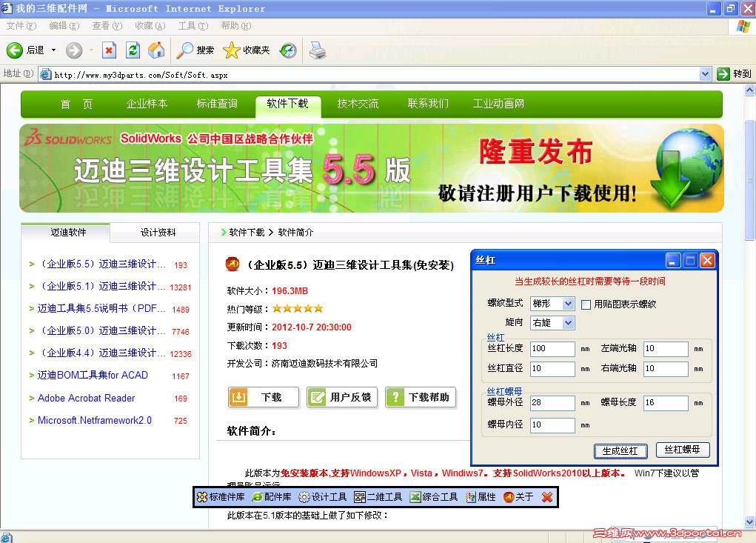Open 综合工具 on the floating toolbar
The image size is (756, 543).
pyautogui.click(x=433, y=497)
